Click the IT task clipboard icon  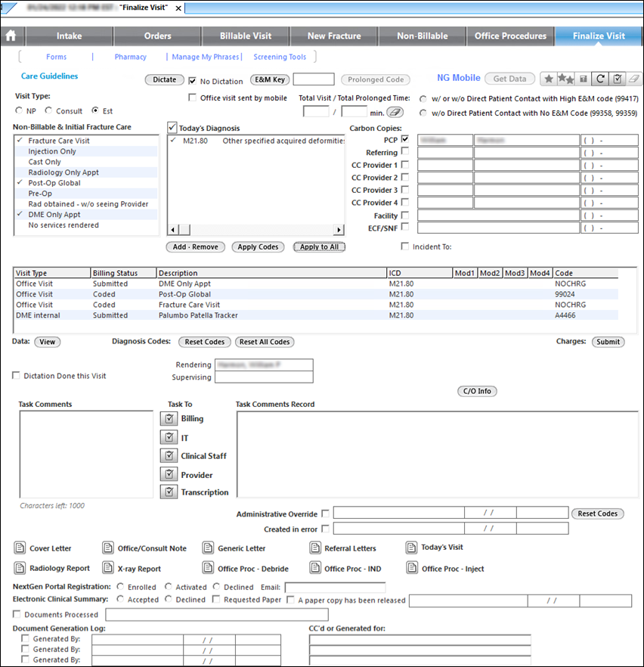169,437
